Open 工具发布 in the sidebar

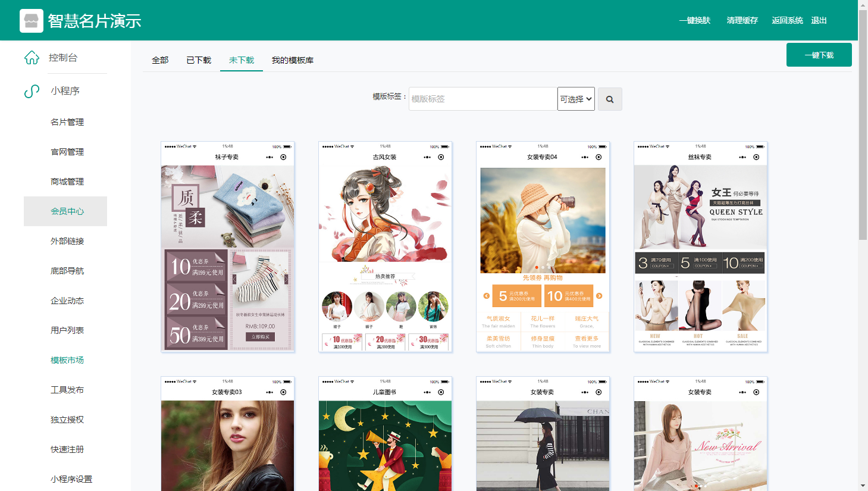tap(67, 390)
